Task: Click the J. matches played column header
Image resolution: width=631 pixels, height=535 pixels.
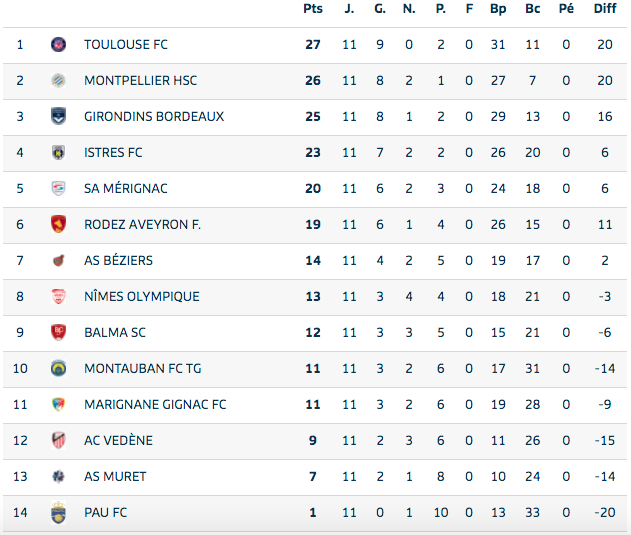Action: pyautogui.click(x=349, y=9)
